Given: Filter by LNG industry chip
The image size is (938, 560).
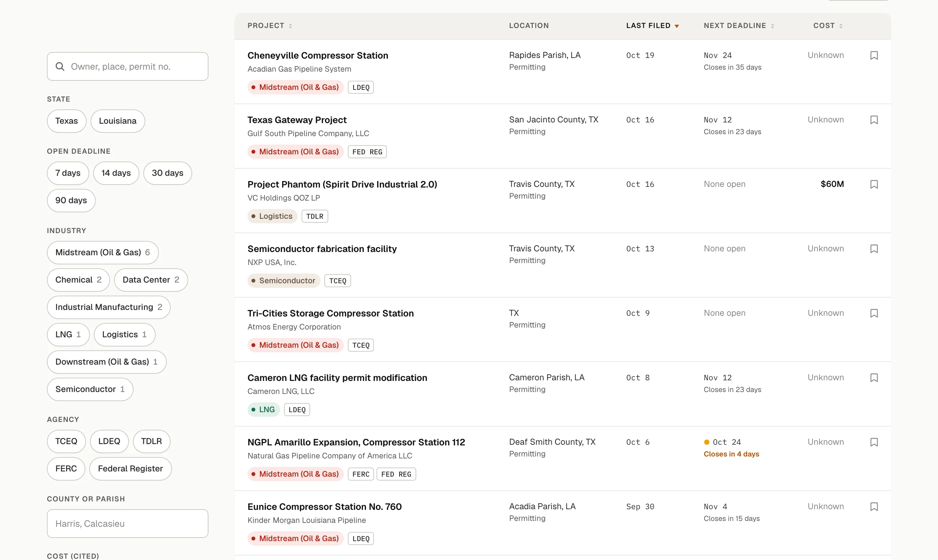Looking at the screenshot, I should [68, 335].
